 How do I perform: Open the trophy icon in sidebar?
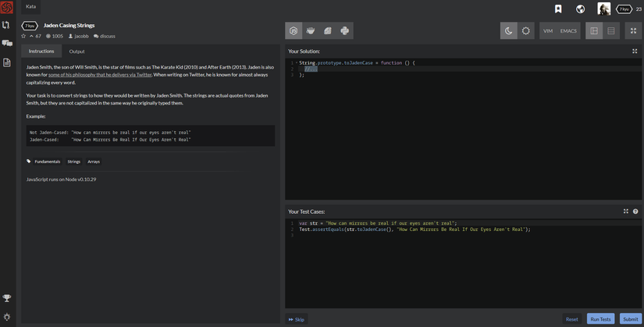[7, 298]
